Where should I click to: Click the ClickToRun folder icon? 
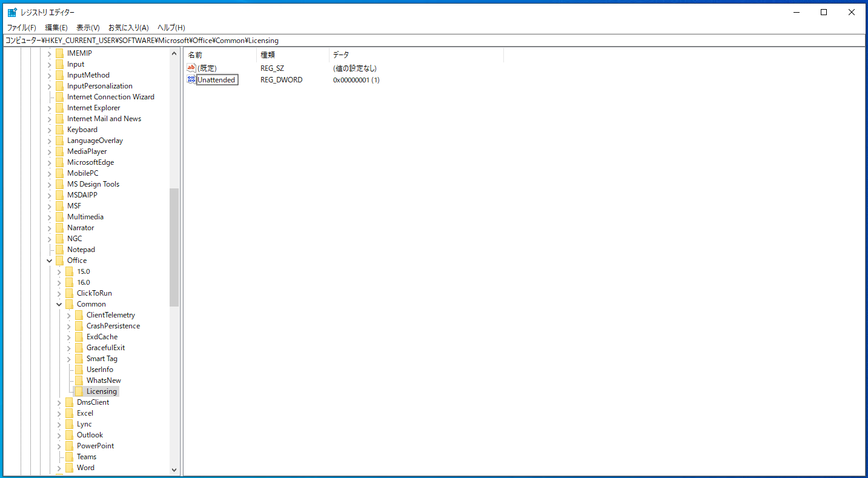(x=70, y=293)
